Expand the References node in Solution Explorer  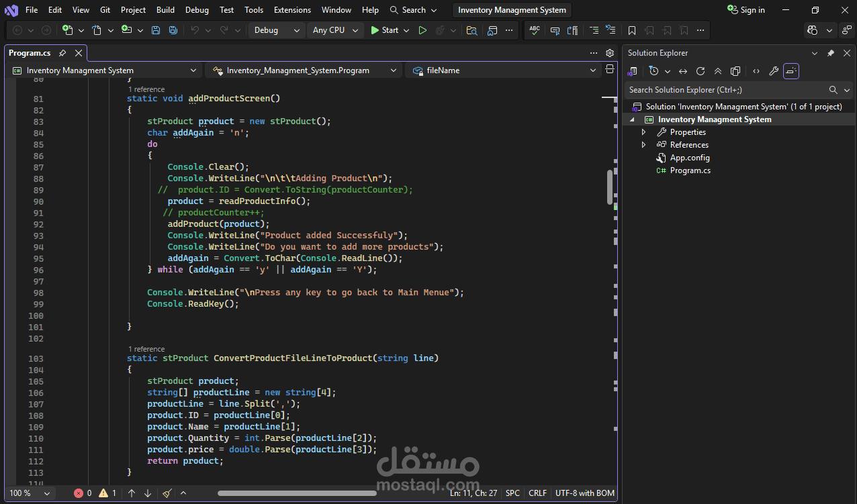(644, 145)
